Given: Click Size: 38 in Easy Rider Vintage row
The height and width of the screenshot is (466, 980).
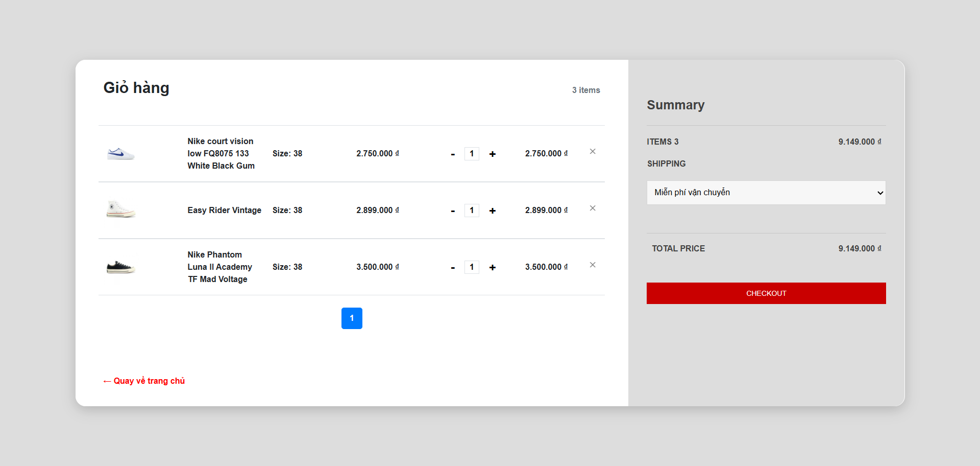Looking at the screenshot, I should [x=287, y=210].
